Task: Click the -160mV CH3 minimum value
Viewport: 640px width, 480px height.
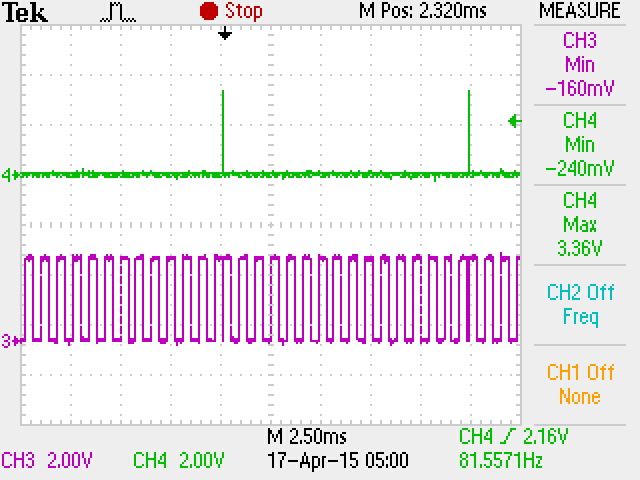Action: tap(580, 88)
